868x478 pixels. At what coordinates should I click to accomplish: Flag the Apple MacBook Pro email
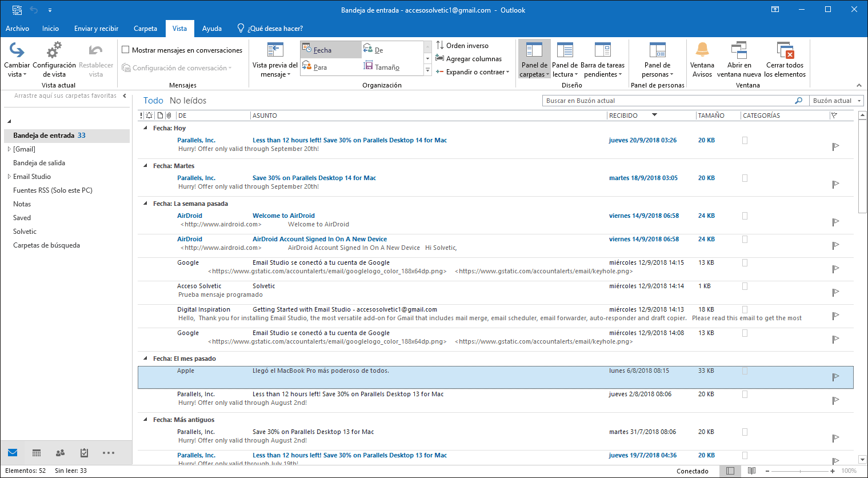[x=835, y=377]
